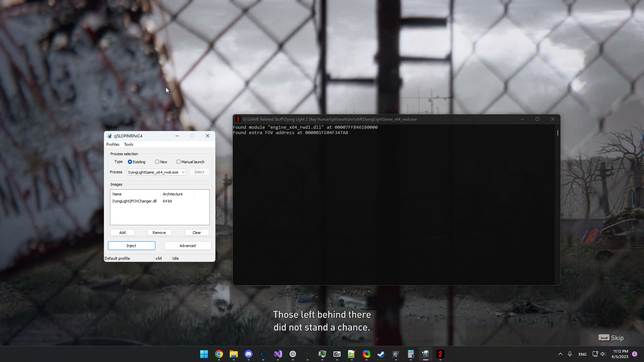This screenshot has width=644, height=362.
Task: Expand the hidden system tray icons
Action: coord(560,354)
